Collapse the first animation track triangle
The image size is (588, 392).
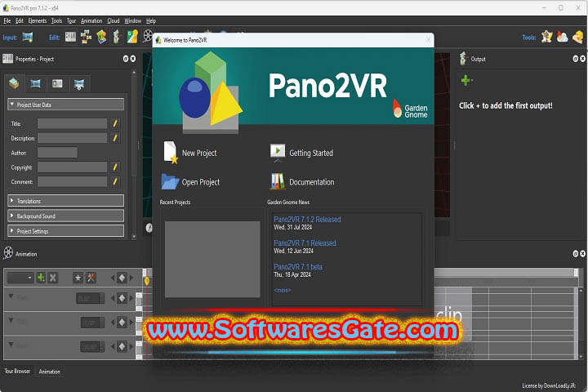[x=11, y=296]
